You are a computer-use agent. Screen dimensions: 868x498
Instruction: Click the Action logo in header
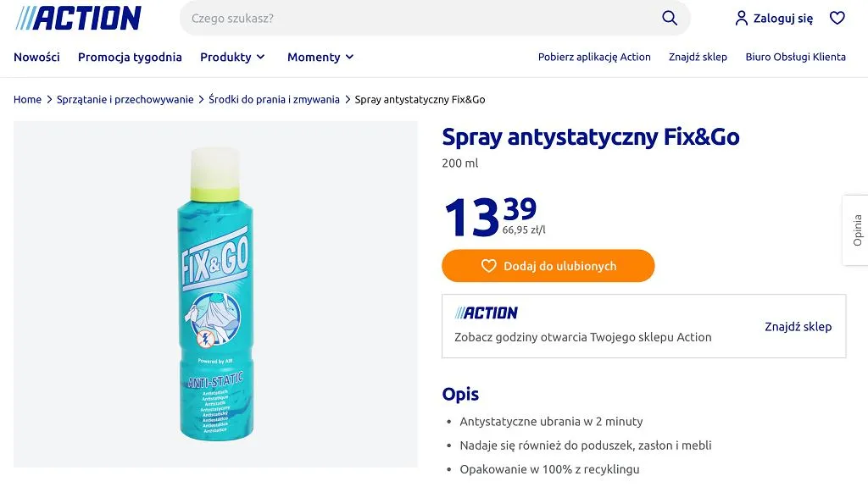(x=78, y=18)
